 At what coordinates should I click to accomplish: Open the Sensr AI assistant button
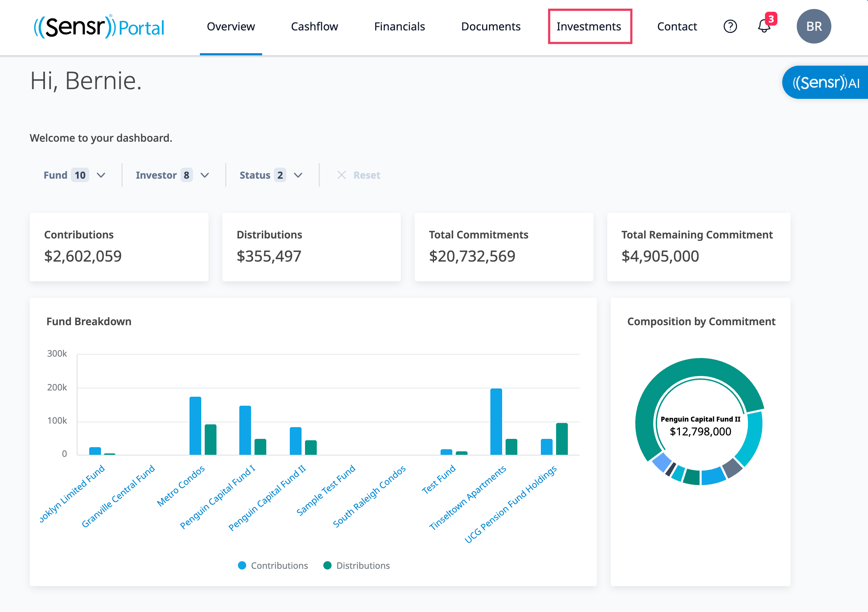pyautogui.click(x=825, y=82)
